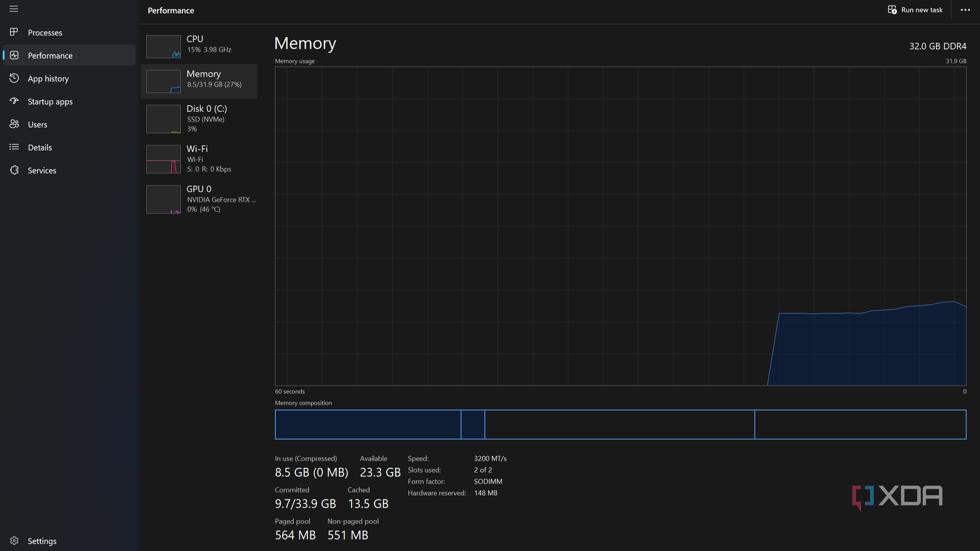Viewport: 980px width, 551px height.
Task: Click the Cached 13.5 GB value
Action: tap(368, 504)
